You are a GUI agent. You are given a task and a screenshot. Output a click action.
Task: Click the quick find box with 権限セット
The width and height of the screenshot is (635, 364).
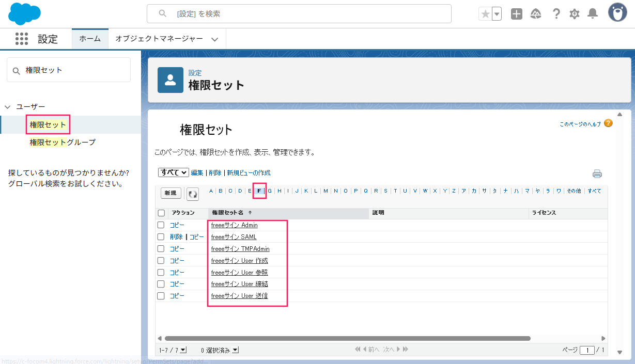[69, 70]
